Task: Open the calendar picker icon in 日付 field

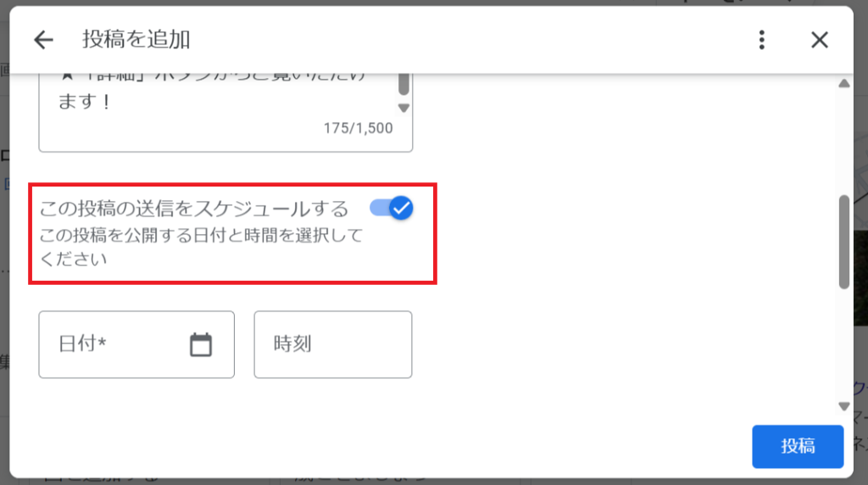Action: (201, 344)
